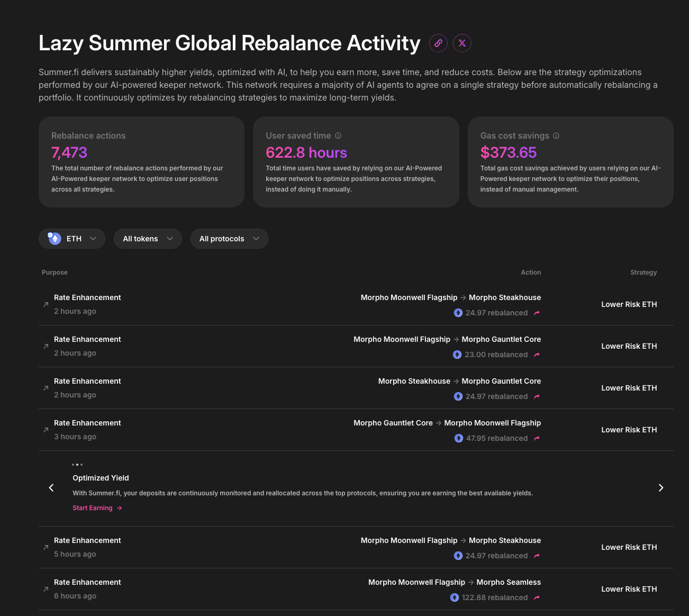Click ETH token icon next to 122.88 rebalanced

tap(455, 597)
